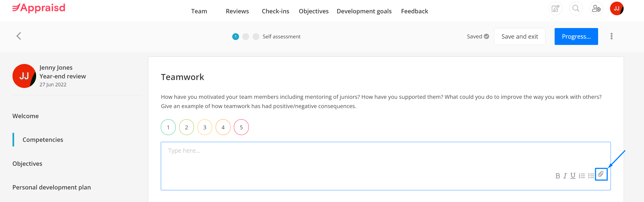
Task: Insert a bulleted list
Action: [x=591, y=176]
